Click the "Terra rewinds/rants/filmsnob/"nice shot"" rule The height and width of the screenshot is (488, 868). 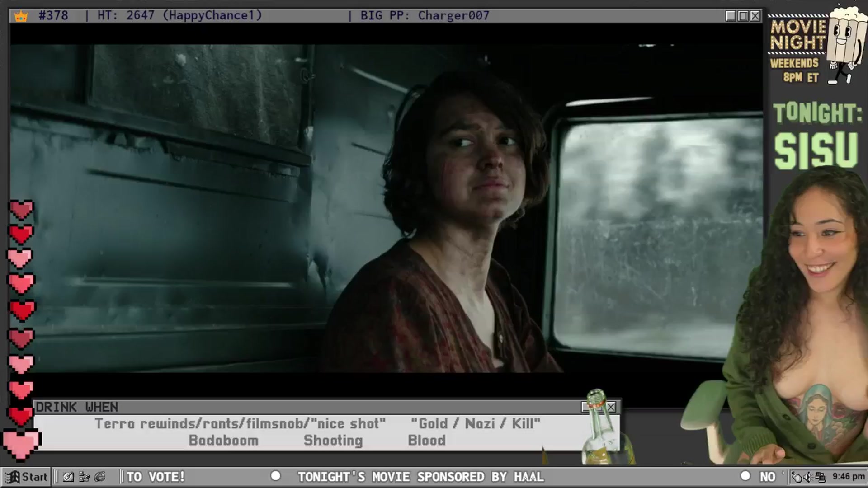tap(240, 424)
